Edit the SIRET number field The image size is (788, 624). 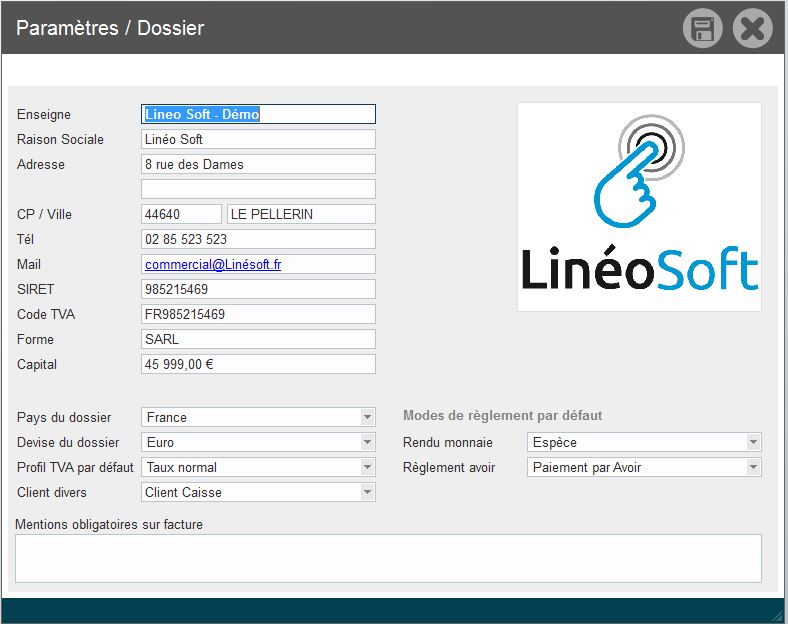click(258, 289)
